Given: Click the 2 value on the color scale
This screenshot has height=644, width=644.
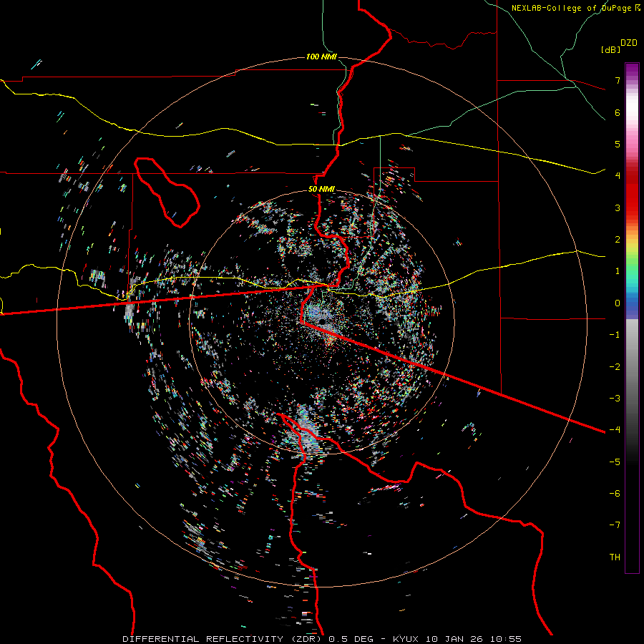Looking at the screenshot, I should pyautogui.click(x=618, y=240).
